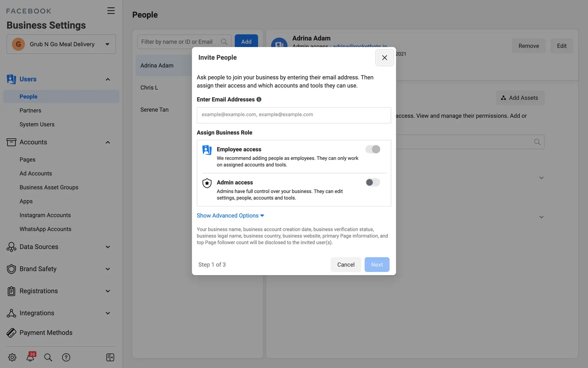Click Cancel in Invite People dialog

click(x=346, y=265)
